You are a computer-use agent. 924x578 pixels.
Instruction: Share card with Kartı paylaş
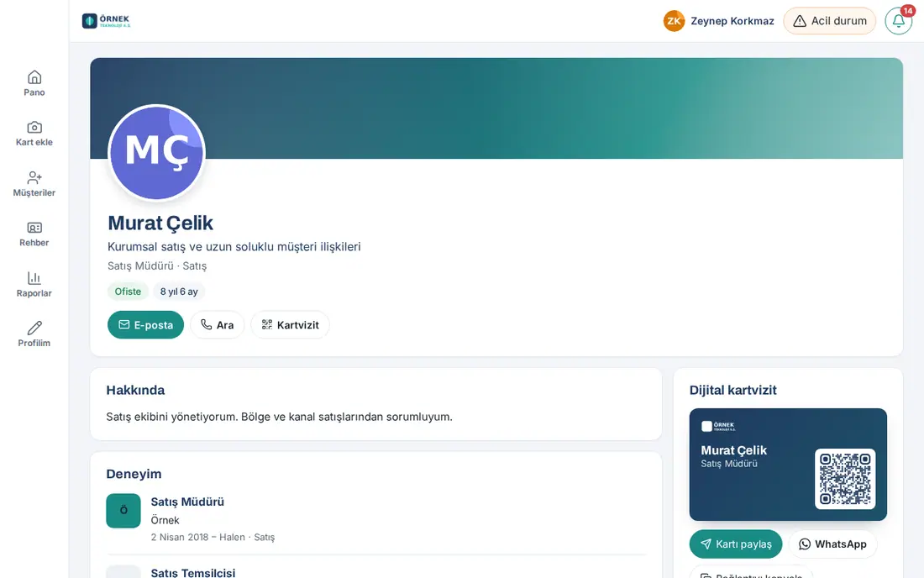coord(736,544)
